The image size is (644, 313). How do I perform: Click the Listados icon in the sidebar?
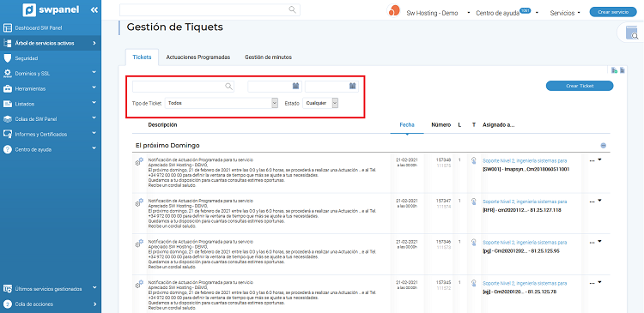[7, 104]
